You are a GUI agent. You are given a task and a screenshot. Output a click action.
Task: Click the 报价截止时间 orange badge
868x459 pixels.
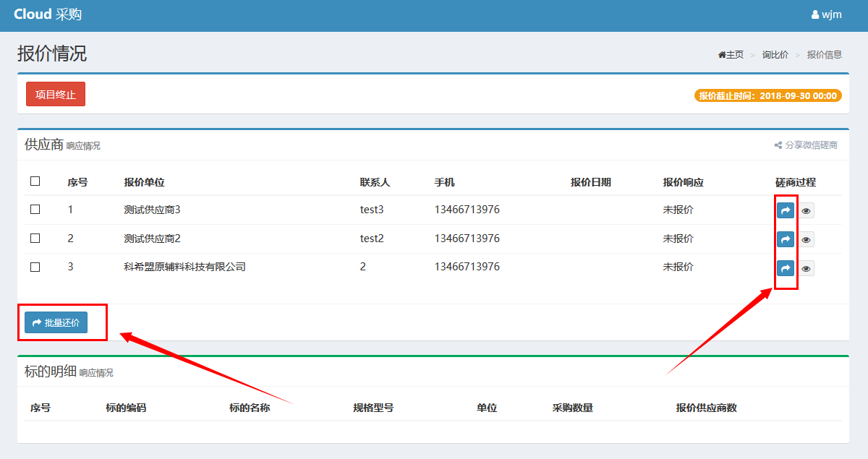pos(767,95)
